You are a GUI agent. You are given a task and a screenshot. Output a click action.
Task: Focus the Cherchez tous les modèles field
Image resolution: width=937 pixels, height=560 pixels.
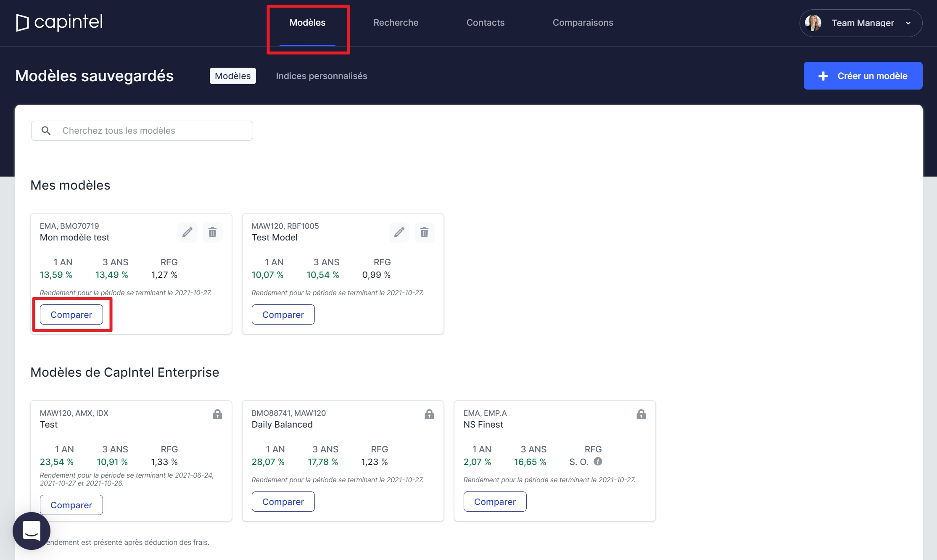point(151,131)
